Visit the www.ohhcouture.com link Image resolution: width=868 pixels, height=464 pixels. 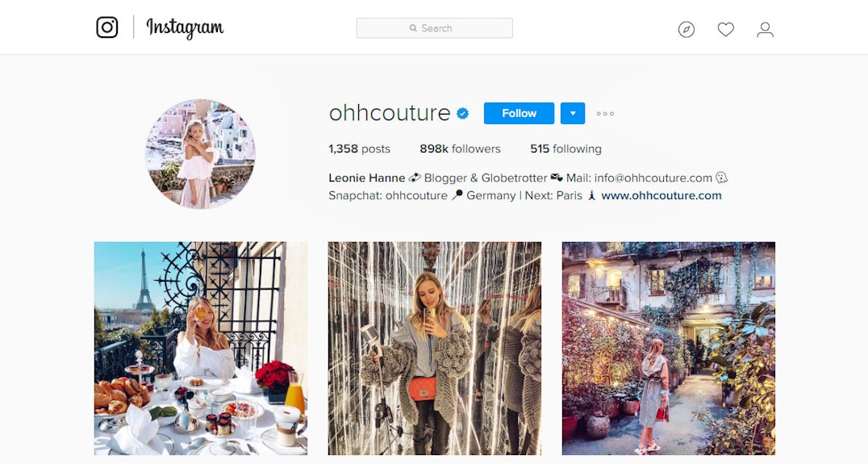pyautogui.click(x=661, y=195)
